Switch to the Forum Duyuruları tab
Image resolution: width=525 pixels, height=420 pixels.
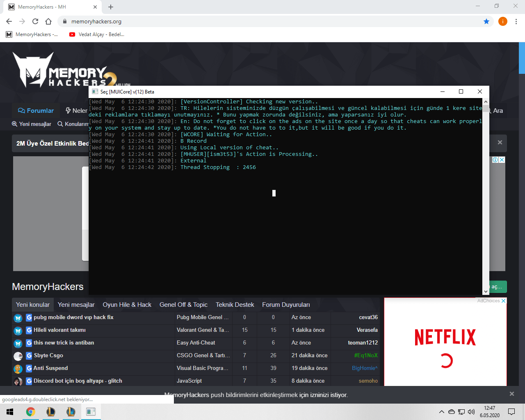286,305
